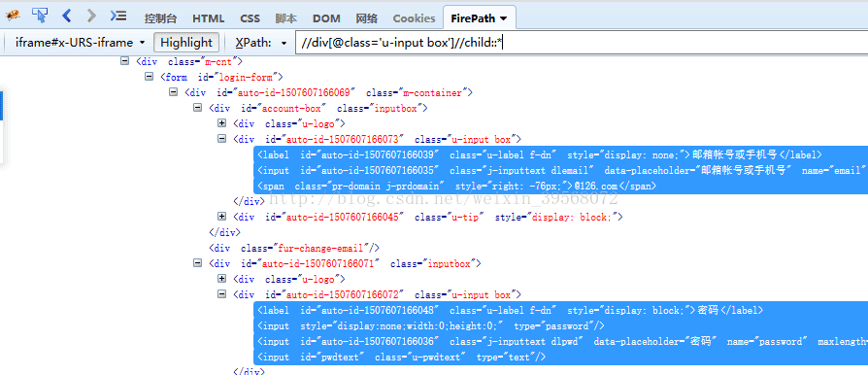Expand the u-tip div node
The image size is (868, 375).
(222, 216)
